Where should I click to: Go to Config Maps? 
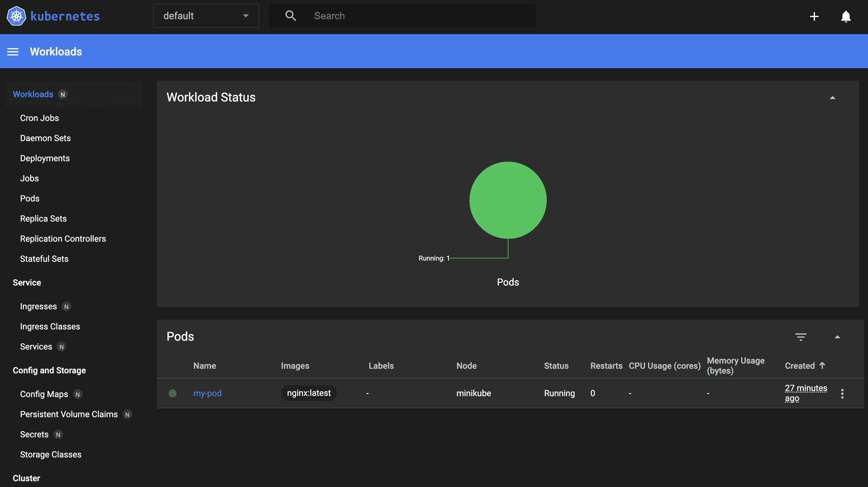click(44, 394)
